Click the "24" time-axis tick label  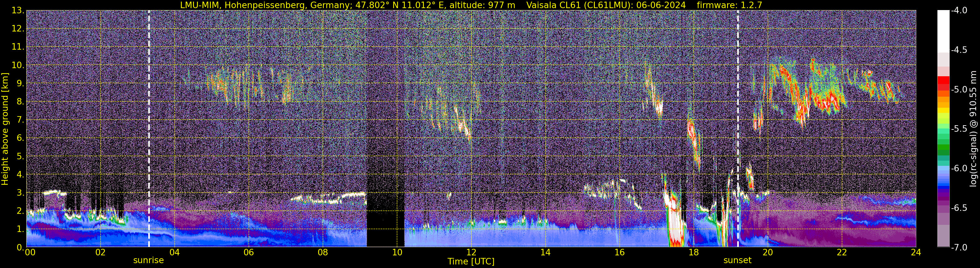coord(916,252)
